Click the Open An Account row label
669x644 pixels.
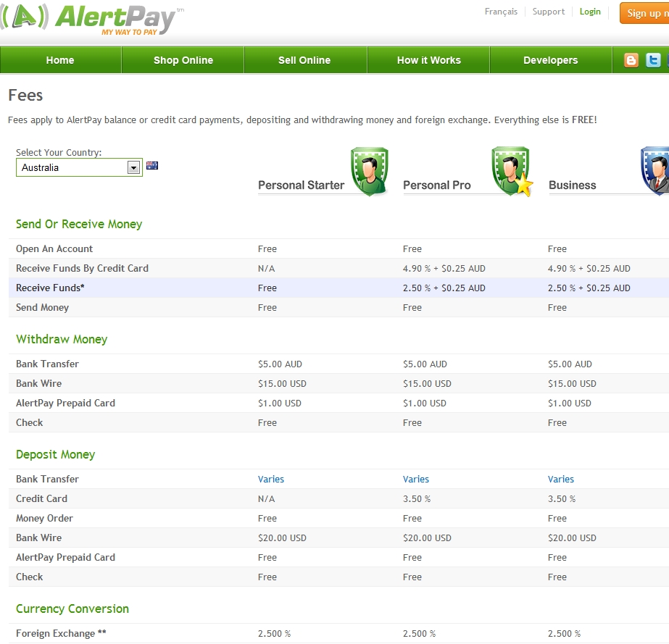(54, 248)
